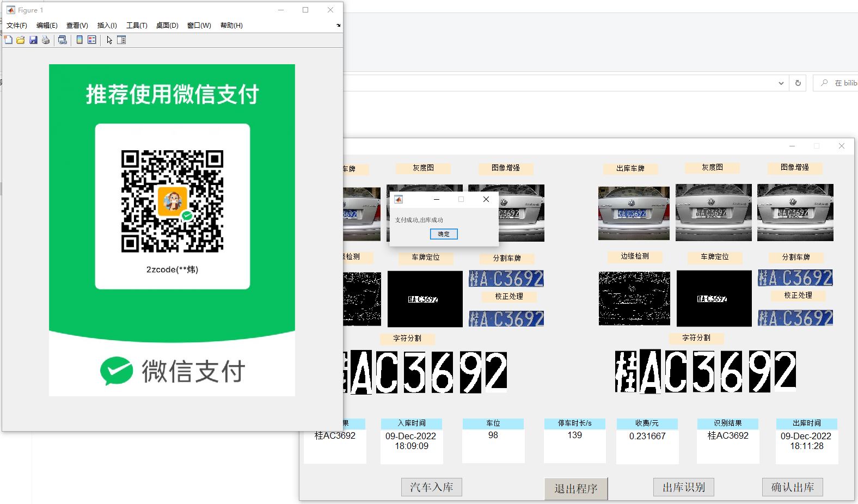Click the right-side 车牌定位 black plate image
Image resolution: width=858 pixels, height=504 pixels.
coord(714,299)
